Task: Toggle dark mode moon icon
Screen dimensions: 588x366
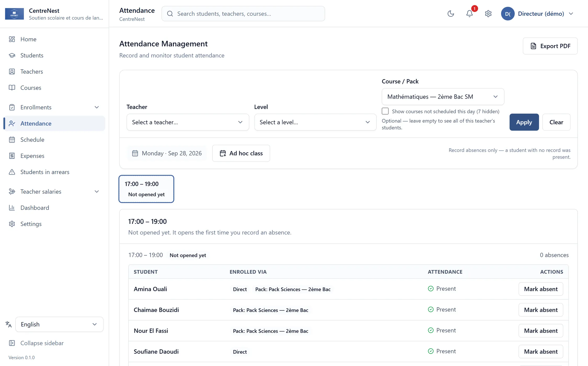Action: point(451,14)
